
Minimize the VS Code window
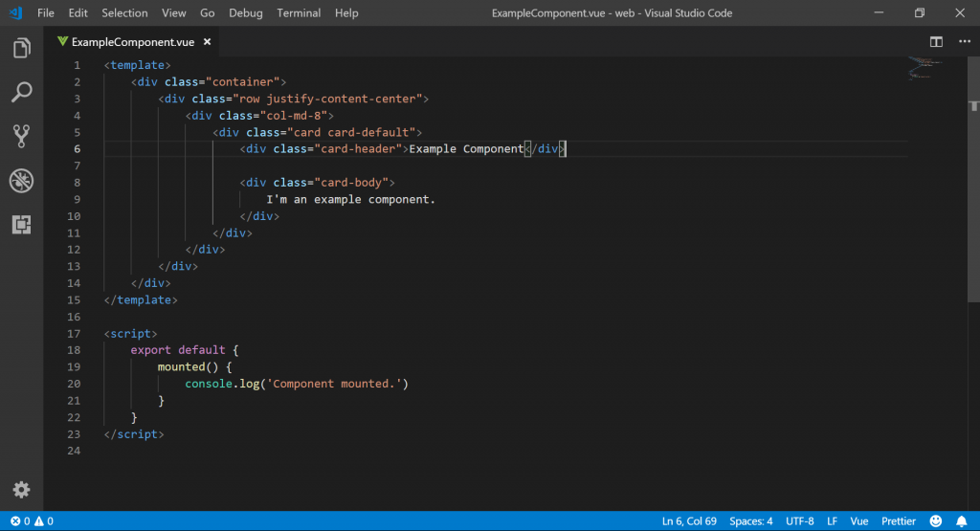point(879,12)
